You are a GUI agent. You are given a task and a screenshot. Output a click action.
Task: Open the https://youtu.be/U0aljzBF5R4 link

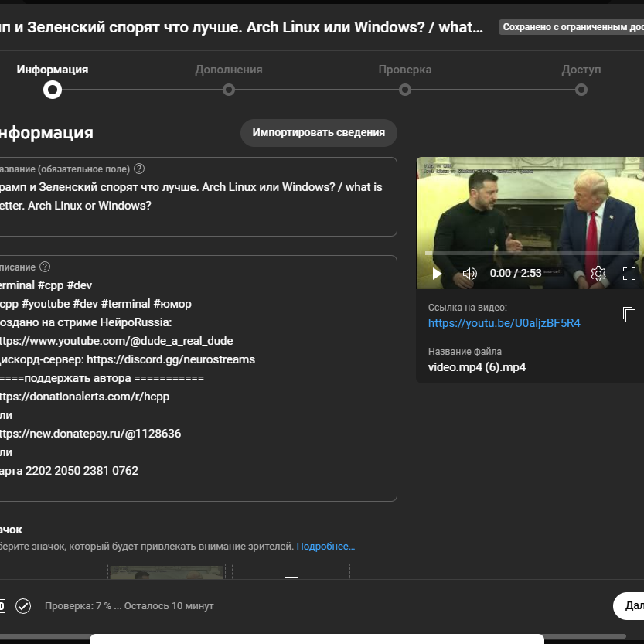click(504, 323)
